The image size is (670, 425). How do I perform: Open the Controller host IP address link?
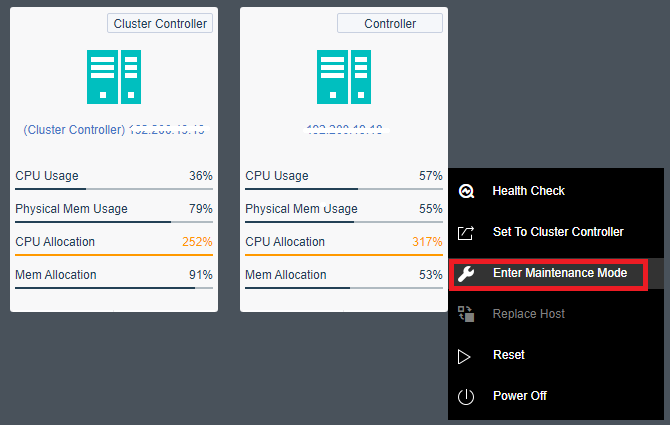pos(344,130)
